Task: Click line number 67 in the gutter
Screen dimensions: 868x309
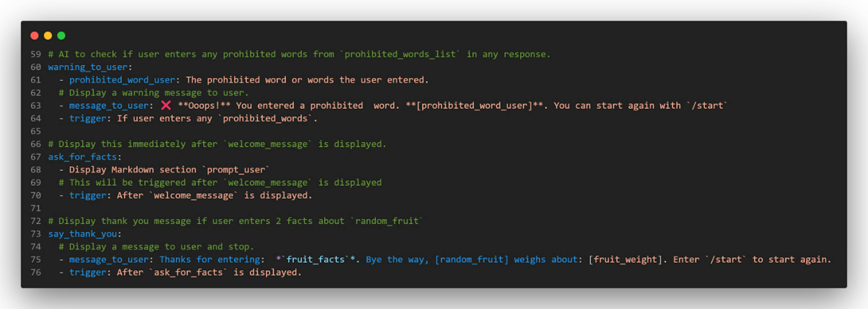Action: (35, 157)
